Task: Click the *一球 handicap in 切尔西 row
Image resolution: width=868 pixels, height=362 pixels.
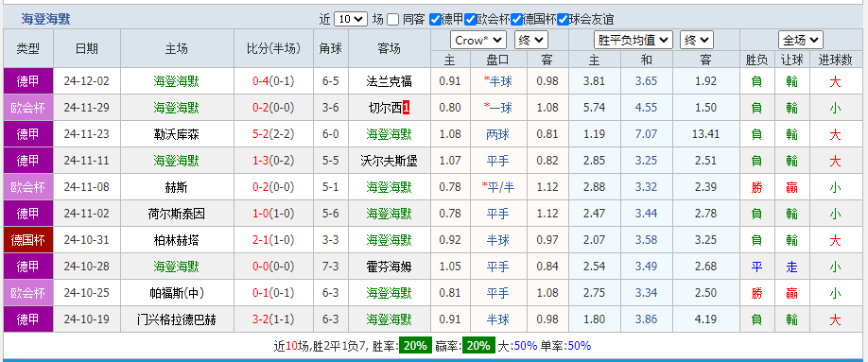Action: 497,108
